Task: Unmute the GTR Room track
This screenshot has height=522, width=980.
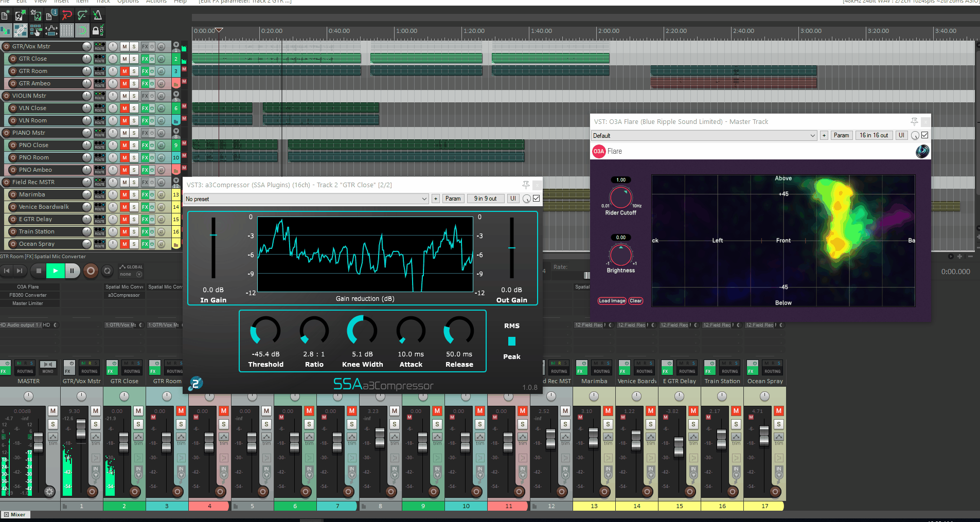Action: (124, 71)
